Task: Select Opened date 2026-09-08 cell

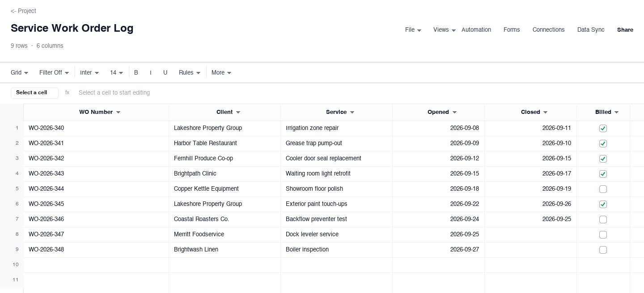Action: (x=438, y=128)
